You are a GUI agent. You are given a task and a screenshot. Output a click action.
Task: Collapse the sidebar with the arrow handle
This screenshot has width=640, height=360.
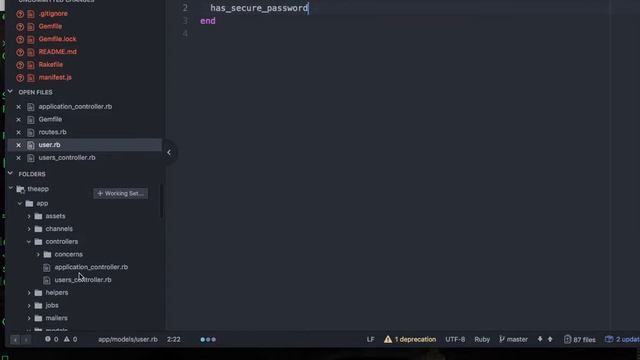tap(169, 152)
